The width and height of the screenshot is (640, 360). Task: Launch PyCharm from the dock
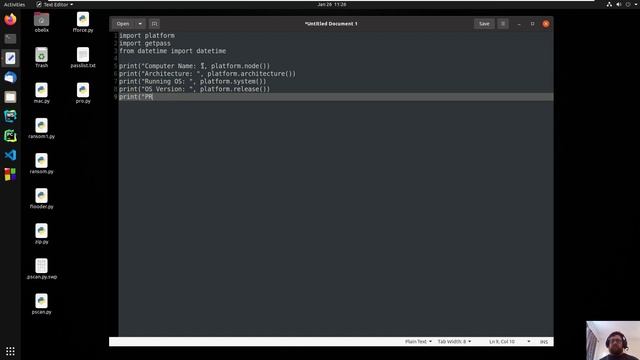(10, 136)
